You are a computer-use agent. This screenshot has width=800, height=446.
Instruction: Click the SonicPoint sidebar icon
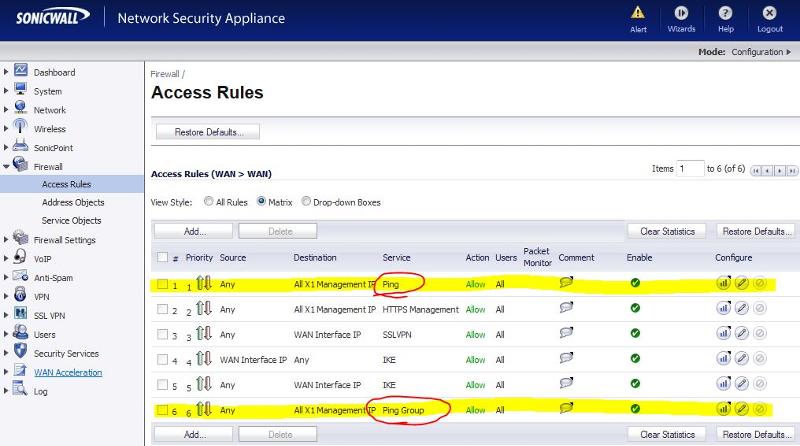tap(20, 145)
